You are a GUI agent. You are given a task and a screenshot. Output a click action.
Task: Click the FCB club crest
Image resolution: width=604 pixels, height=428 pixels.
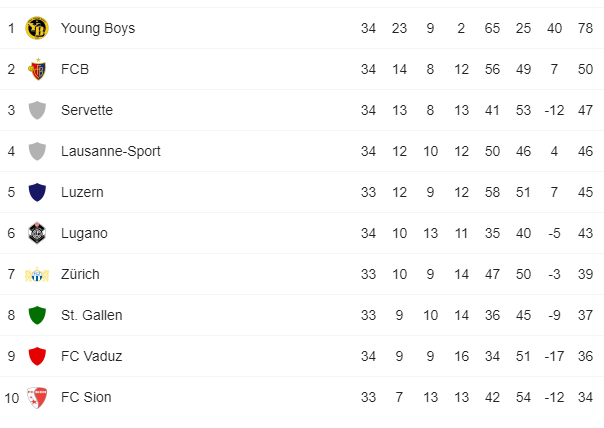coord(38,69)
